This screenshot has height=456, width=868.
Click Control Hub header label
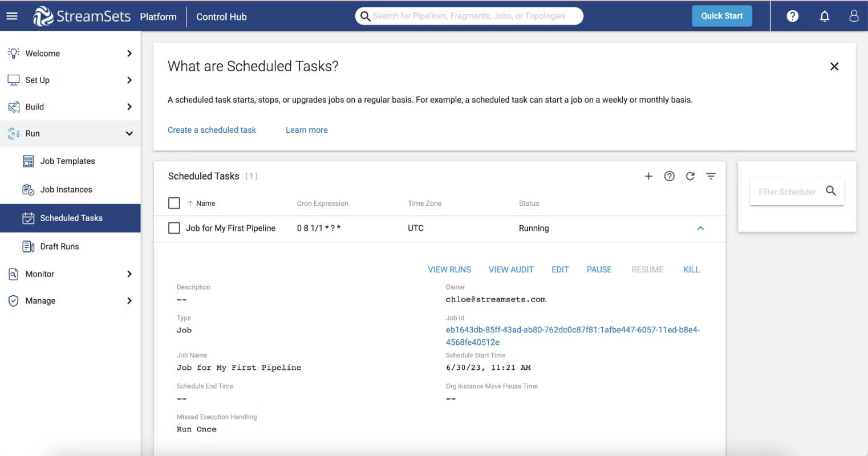[221, 17]
